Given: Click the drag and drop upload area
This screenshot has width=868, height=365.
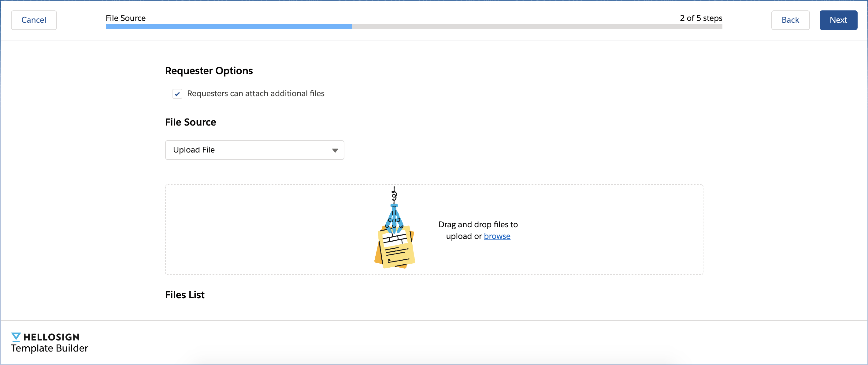Looking at the screenshot, I should pos(269,229).
